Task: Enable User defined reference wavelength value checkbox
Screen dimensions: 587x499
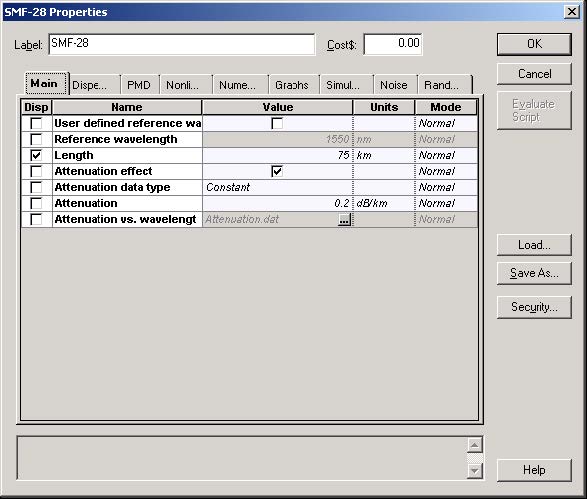Action: 277,123
